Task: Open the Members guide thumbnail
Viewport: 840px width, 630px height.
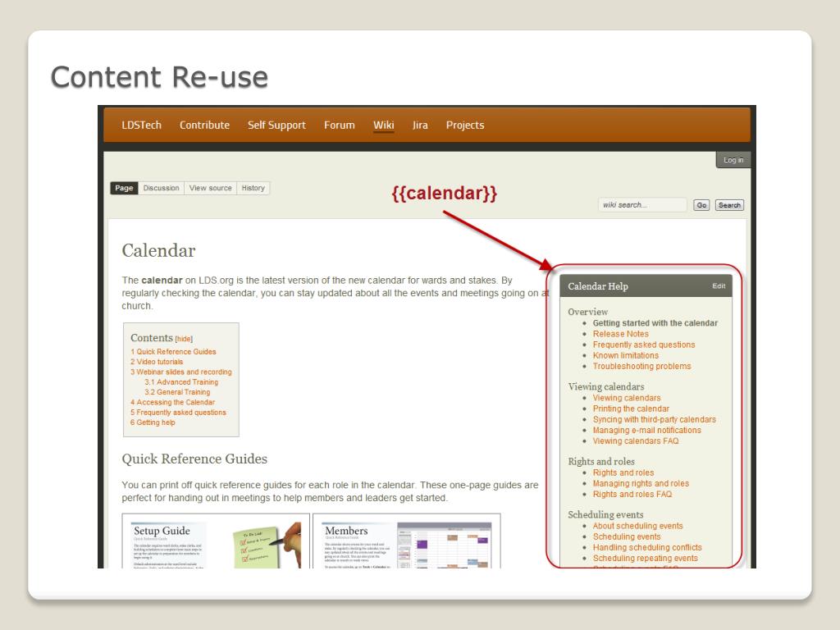Action: point(407,541)
